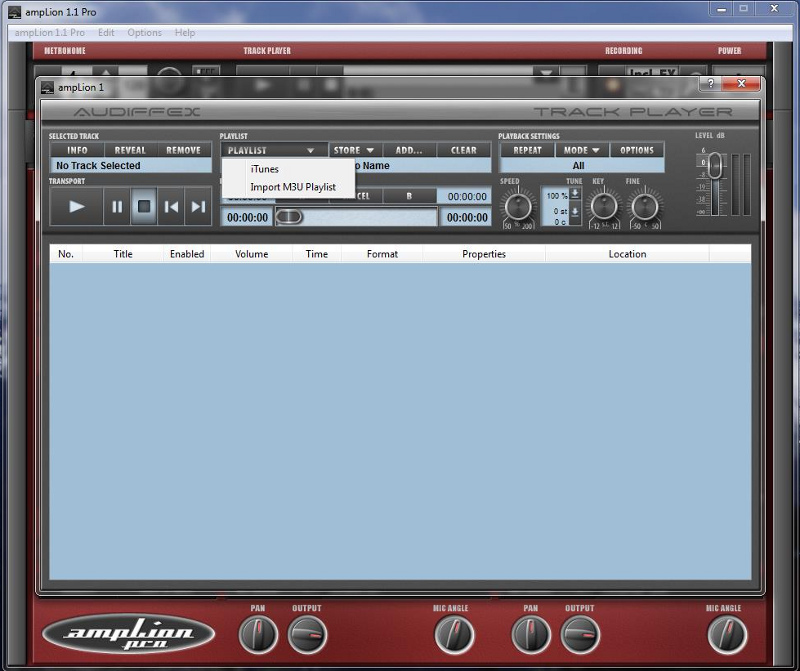Click the total time right of position slider
This screenshot has width=800, height=671.
click(x=466, y=217)
